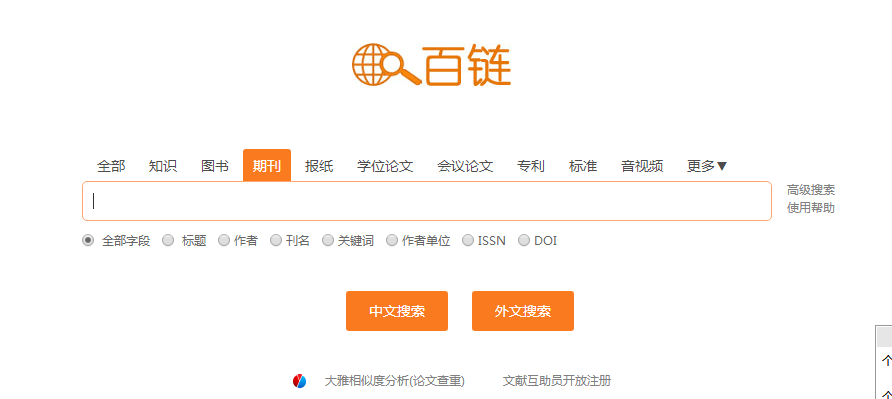Open the 期刊 tab
This screenshot has height=399, width=892.
[x=267, y=166]
